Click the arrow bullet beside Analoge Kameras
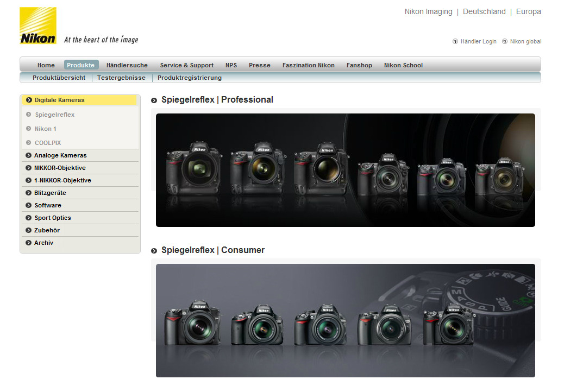This screenshot has width=583, height=392. 28,155
